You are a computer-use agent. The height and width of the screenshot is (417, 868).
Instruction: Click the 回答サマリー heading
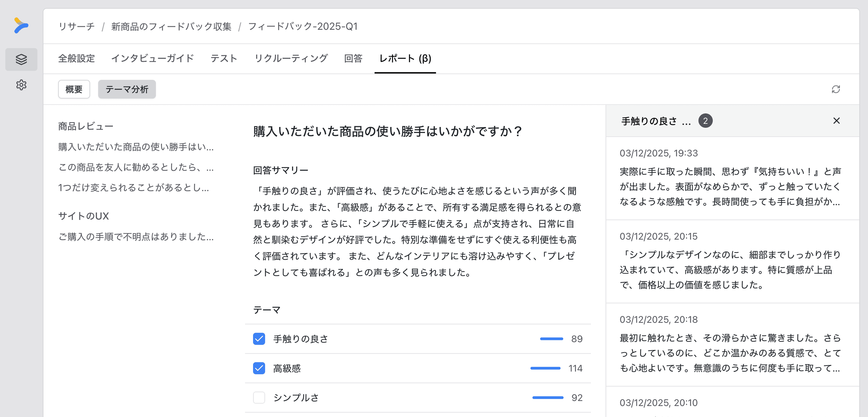pyautogui.click(x=281, y=170)
